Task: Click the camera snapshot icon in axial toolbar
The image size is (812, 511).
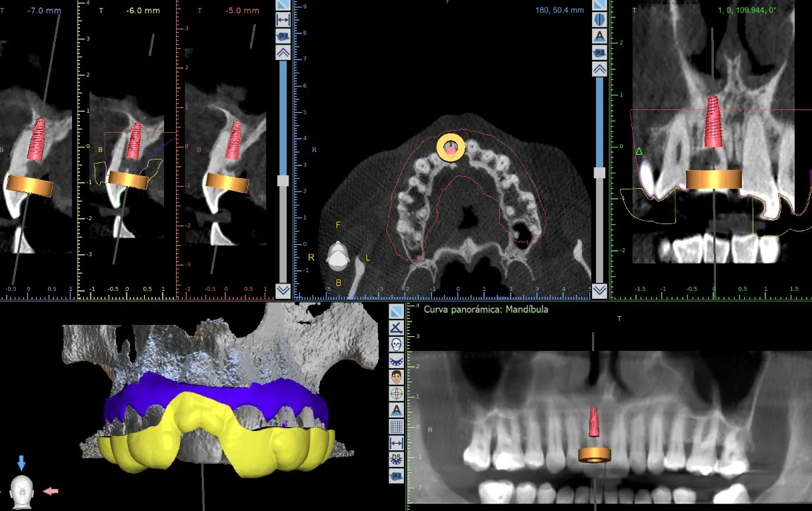Action: pos(599,52)
